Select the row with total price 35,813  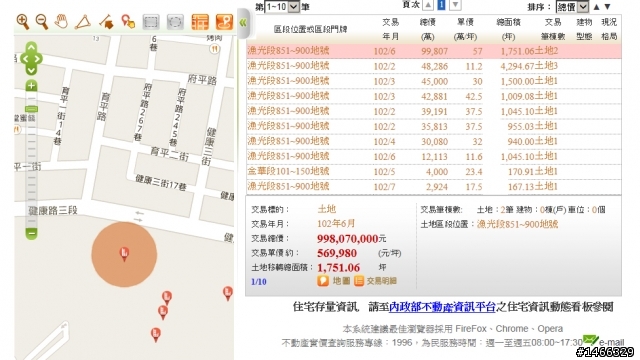[434, 127]
